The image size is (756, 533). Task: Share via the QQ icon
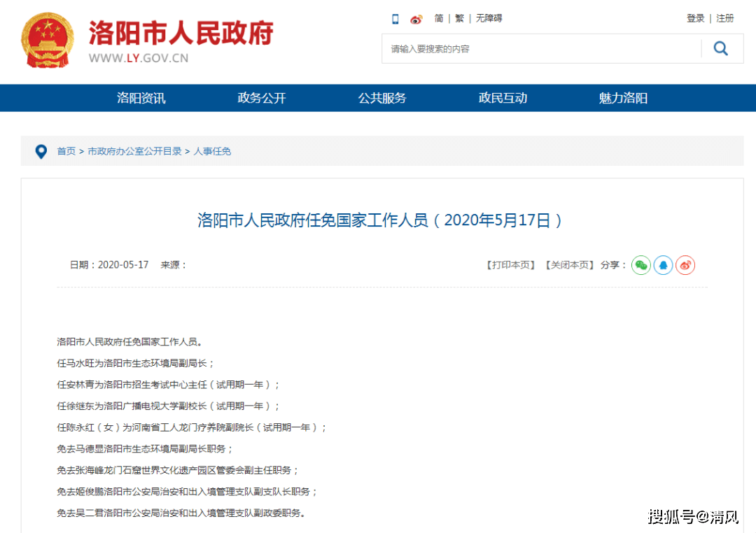(x=663, y=265)
